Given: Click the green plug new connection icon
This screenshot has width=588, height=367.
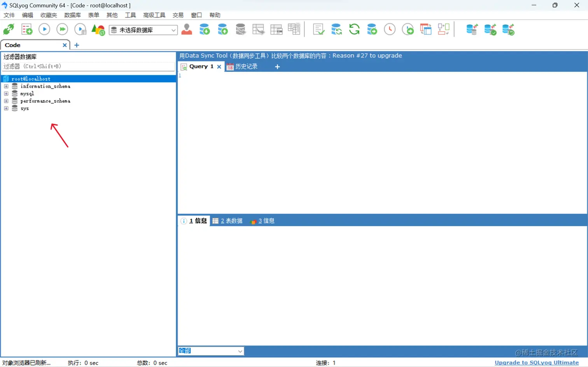Looking at the screenshot, I should click(9, 30).
